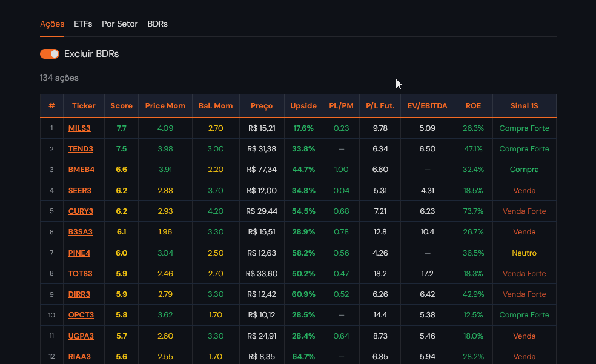Select TOTS3 EV/EBITDA value '17.2'
The width and height of the screenshot is (596, 364).
(427, 274)
